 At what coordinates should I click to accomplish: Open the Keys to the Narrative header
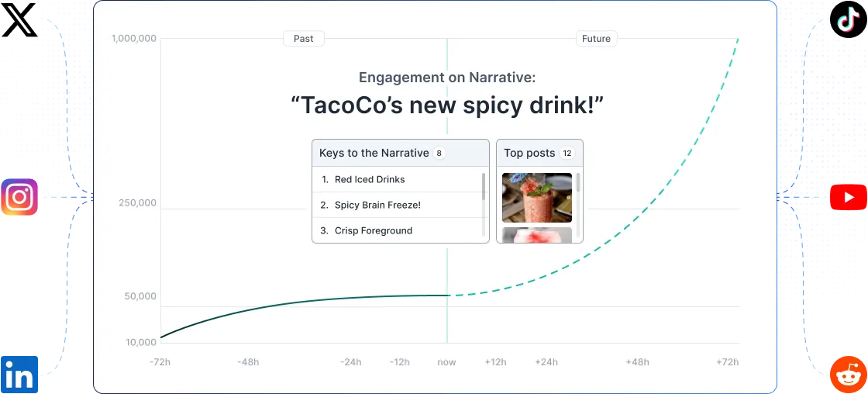[401, 153]
